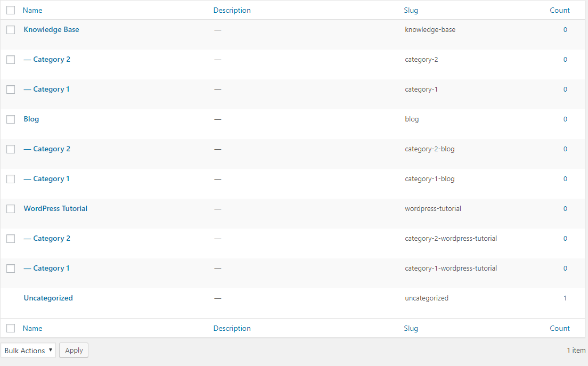Viewport: 588px width, 366px height.
Task: Sort by the Name column in top header
Action: [32, 10]
